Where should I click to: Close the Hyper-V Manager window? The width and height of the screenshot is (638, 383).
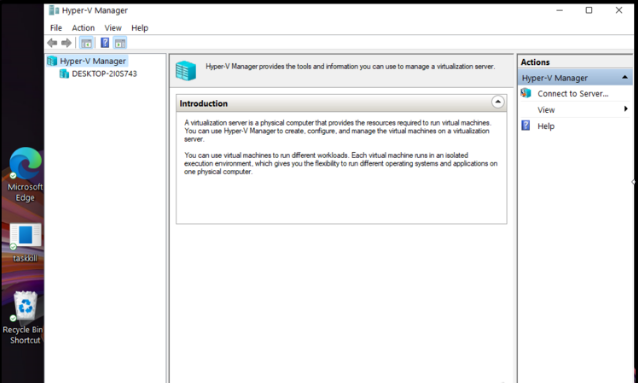tap(618, 10)
